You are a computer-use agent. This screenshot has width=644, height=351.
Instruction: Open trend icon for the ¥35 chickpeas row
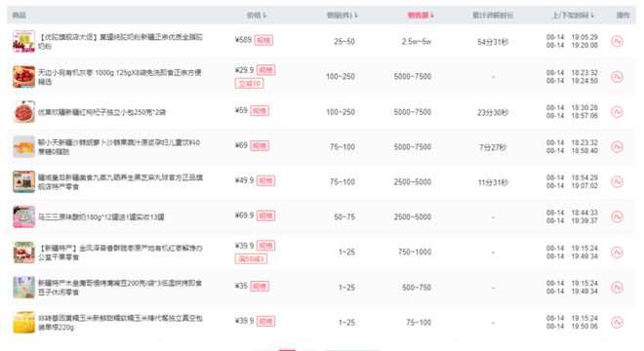(x=617, y=287)
